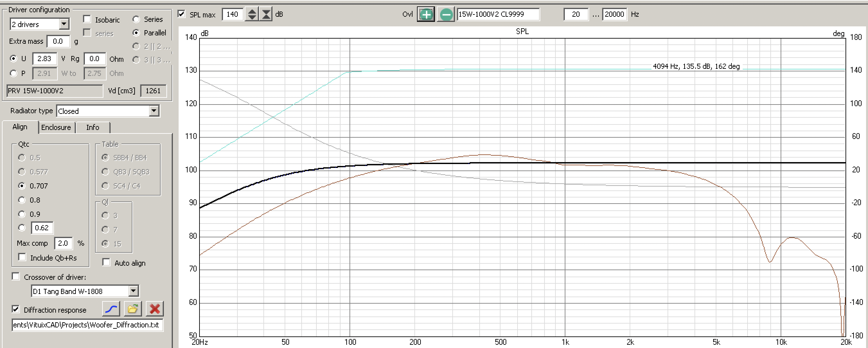The width and height of the screenshot is (868, 348).
Task: Select P power radio button
Action: pos(13,73)
